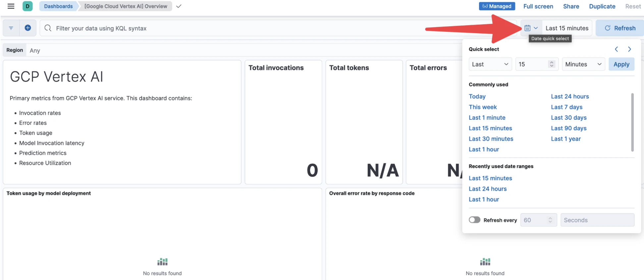Click the quick select list scrollbar
This screenshot has height=280, width=644.
(632, 122)
